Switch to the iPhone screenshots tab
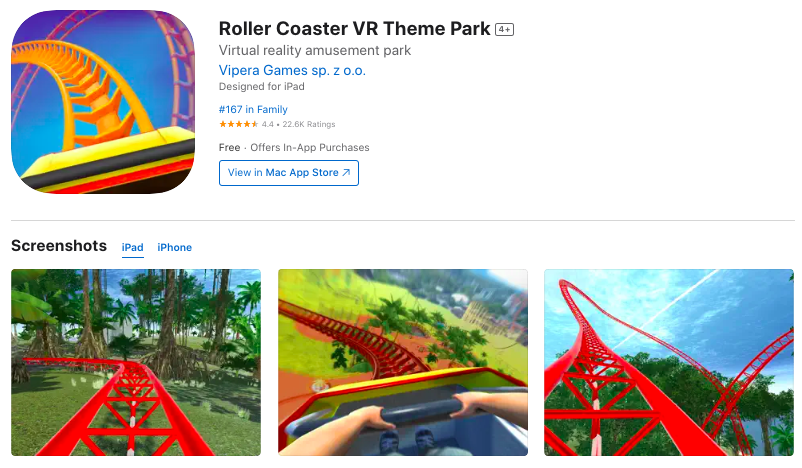The width and height of the screenshot is (802, 468). 174,248
